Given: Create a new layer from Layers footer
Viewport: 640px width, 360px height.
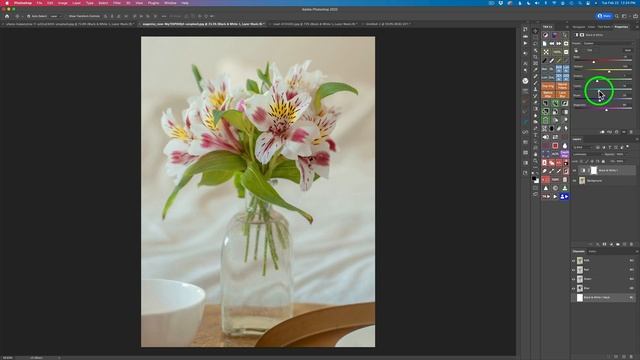Looking at the screenshot, I should click(624, 244).
